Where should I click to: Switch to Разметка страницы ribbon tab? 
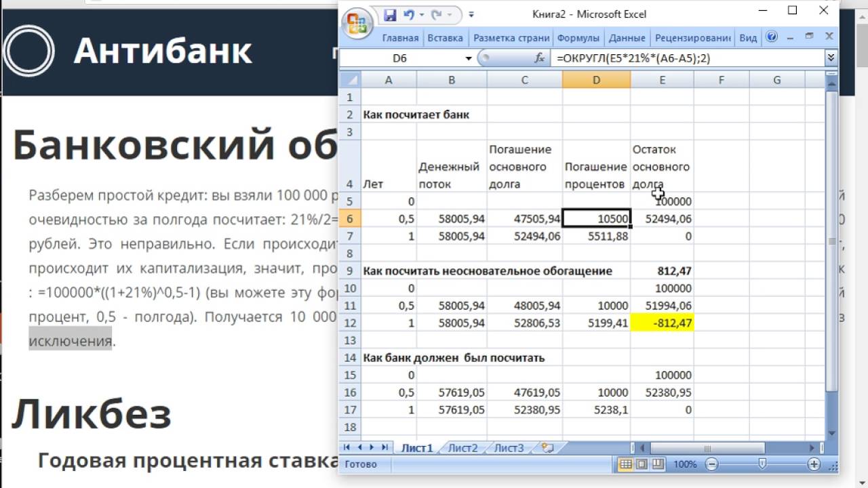511,38
